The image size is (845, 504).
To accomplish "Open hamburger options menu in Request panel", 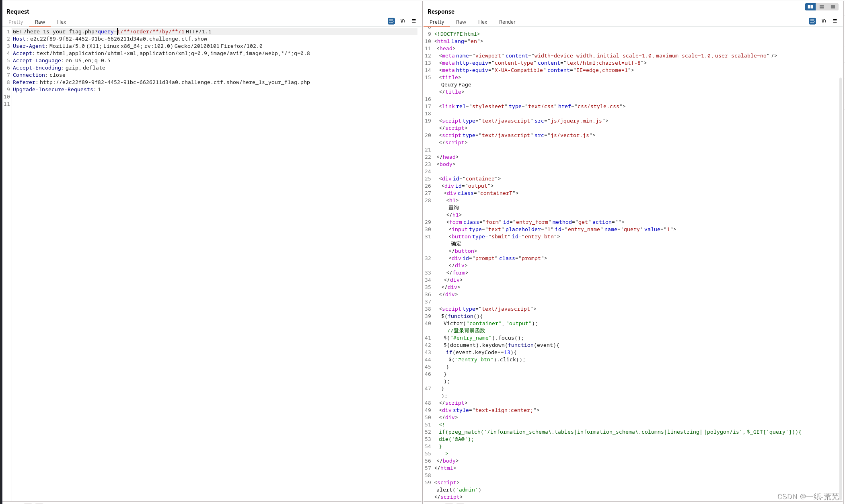I will coord(414,21).
